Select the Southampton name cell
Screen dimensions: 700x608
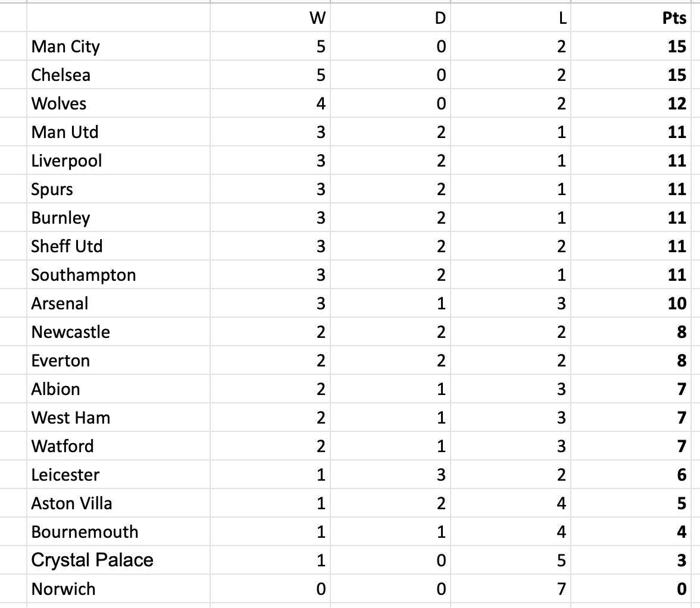[118, 274]
